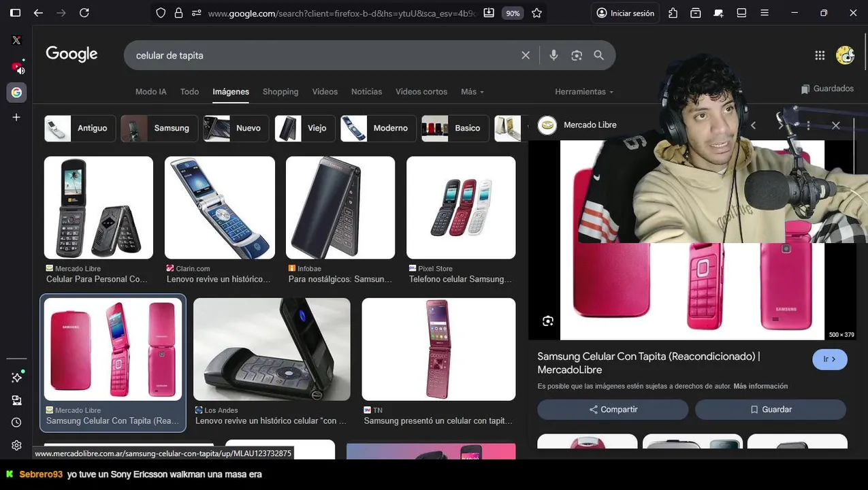Viewport: 868px width, 490px height.
Task: Clear the search query with X
Action: coord(526,55)
